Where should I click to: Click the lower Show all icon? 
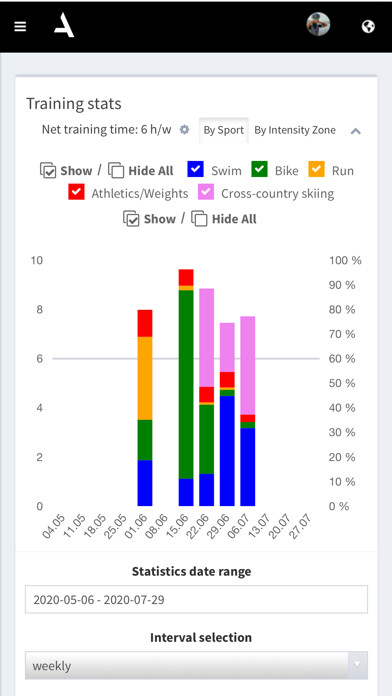click(131, 219)
